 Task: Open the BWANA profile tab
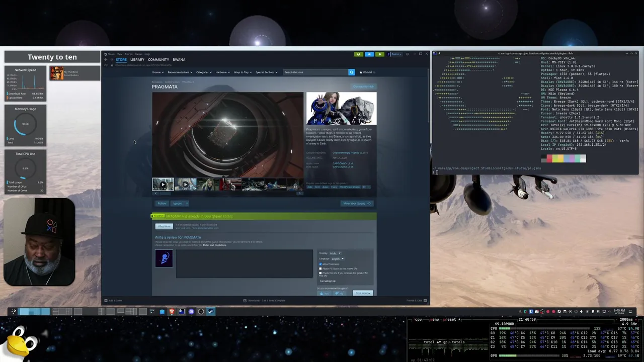[x=179, y=60]
